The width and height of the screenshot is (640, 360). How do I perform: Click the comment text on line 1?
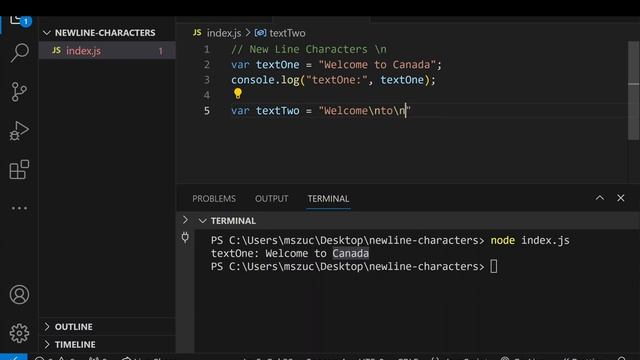point(309,49)
